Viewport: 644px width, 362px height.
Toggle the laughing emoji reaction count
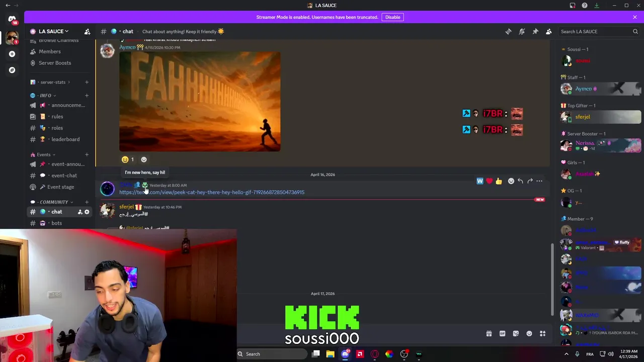128,159
